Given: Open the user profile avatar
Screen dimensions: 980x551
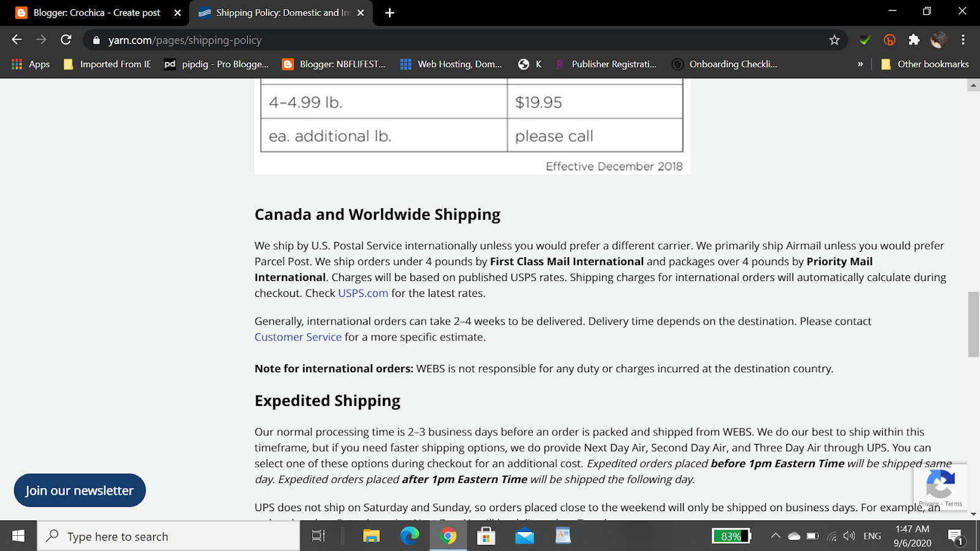Looking at the screenshot, I should [x=938, y=40].
